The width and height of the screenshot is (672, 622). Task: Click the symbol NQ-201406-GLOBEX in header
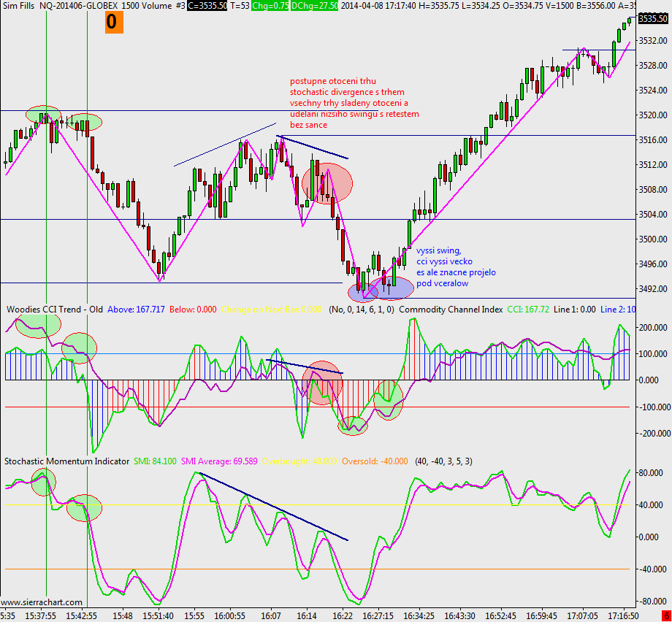click(x=79, y=6)
